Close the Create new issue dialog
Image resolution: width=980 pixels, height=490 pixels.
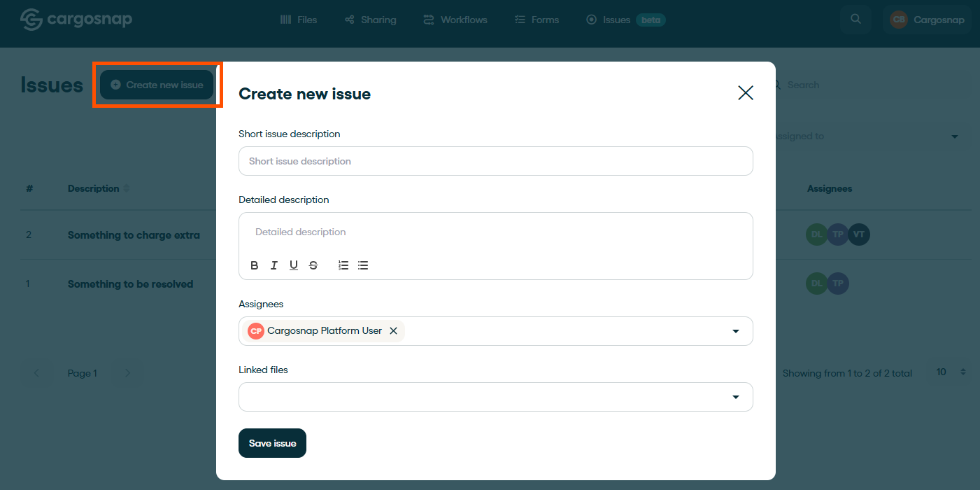pos(746,92)
